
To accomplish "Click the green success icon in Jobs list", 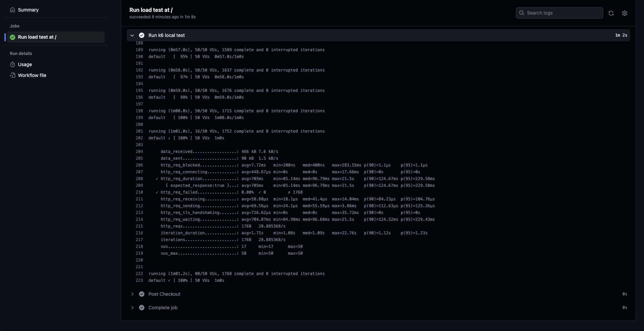I will tap(13, 37).
